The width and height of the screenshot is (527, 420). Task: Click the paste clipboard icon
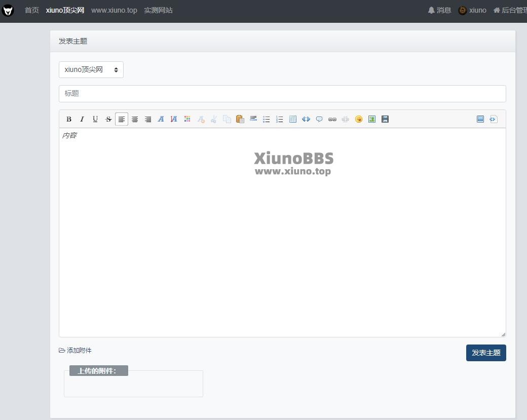[x=240, y=119]
